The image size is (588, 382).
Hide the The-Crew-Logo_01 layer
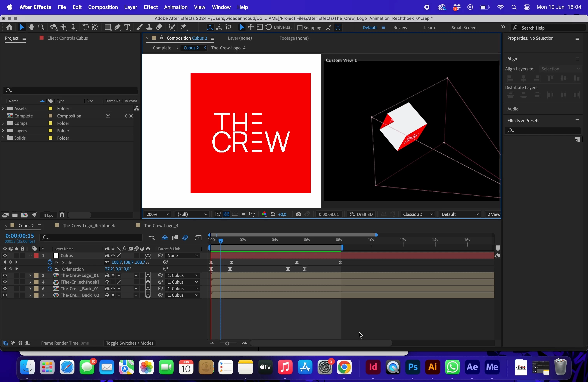pyautogui.click(x=5, y=275)
